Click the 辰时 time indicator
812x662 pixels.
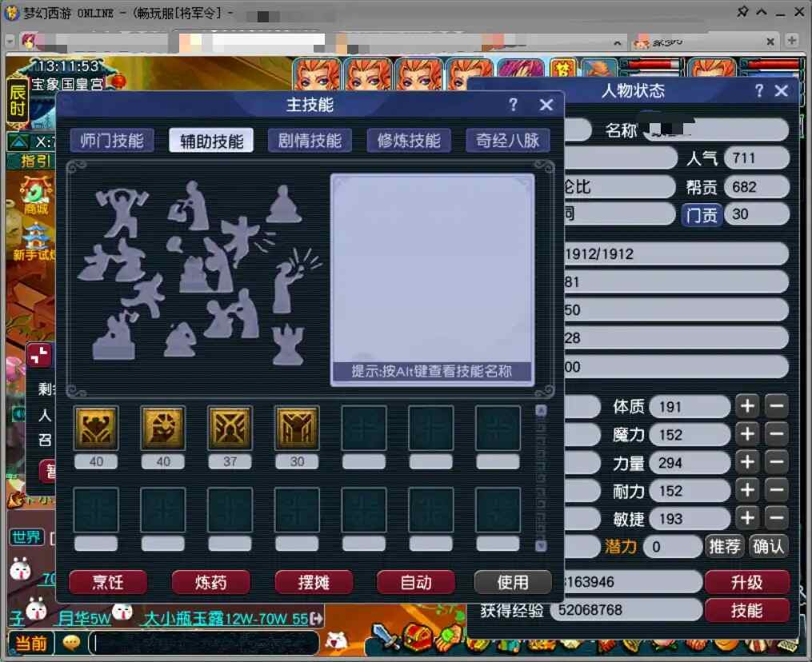(17, 101)
